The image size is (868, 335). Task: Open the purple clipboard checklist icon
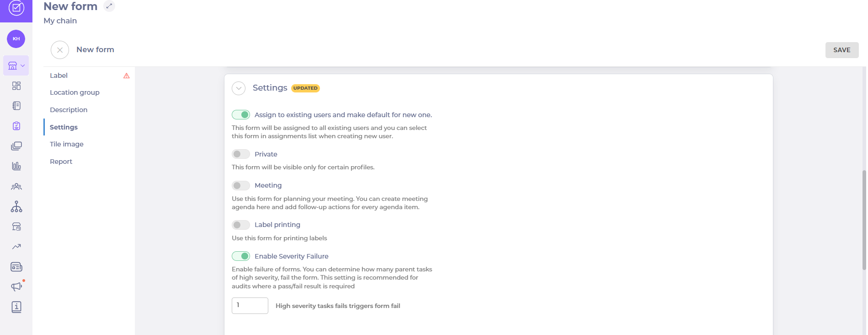pos(16,126)
